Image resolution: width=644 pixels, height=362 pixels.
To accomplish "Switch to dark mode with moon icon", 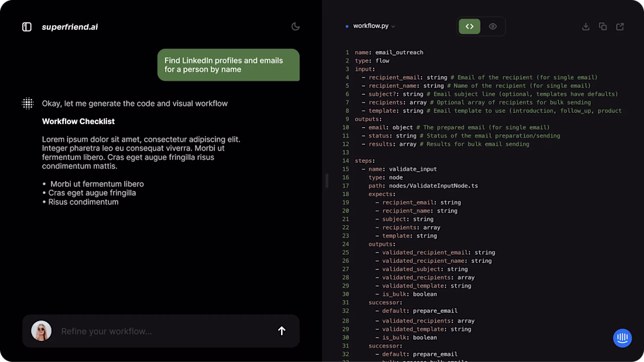I will tap(295, 26).
